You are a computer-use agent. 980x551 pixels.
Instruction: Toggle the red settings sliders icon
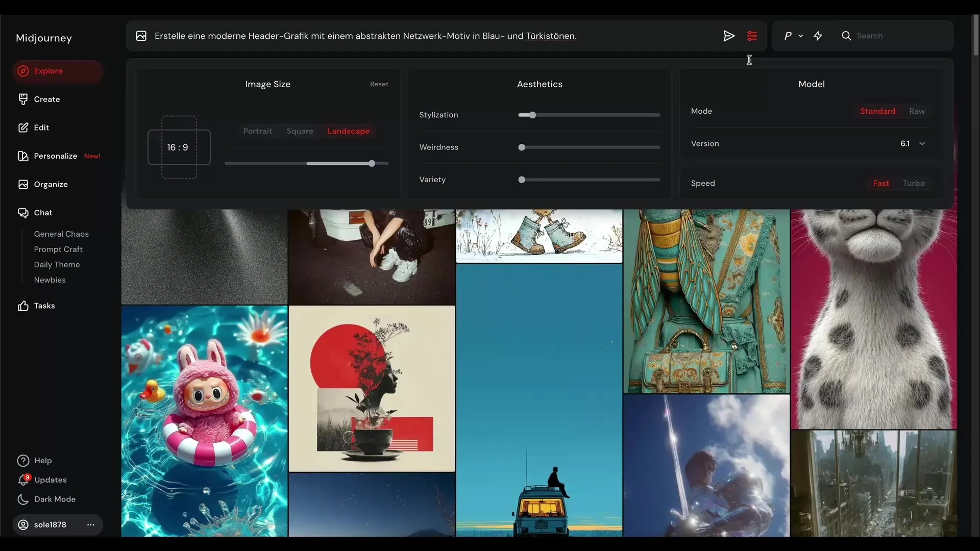pos(752,36)
